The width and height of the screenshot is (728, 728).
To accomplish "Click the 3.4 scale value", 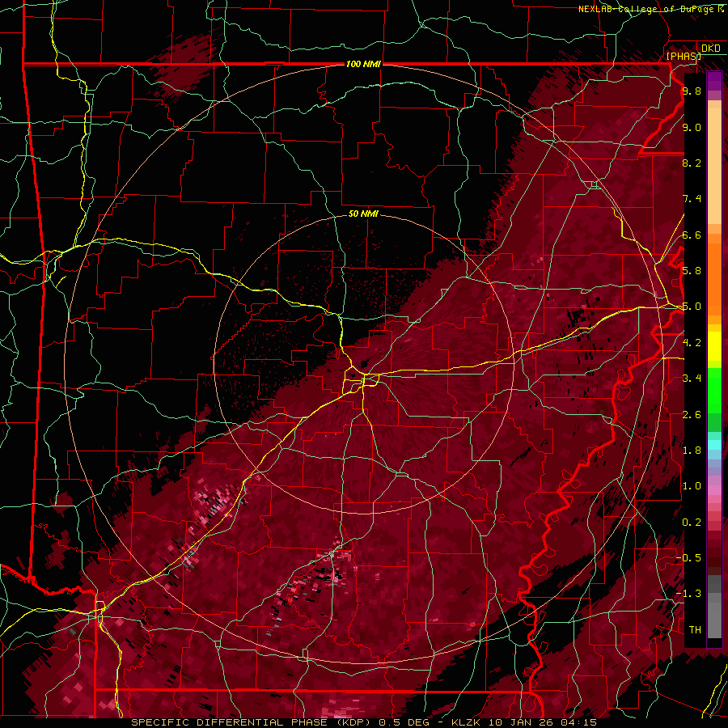I will [692, 379].
